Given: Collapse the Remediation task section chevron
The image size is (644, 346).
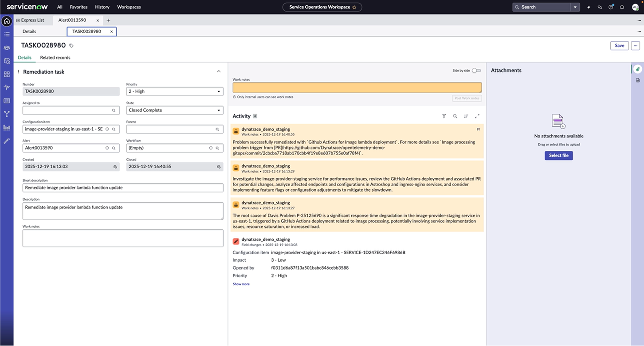Looking at the screenshot, I should point(219,71).
